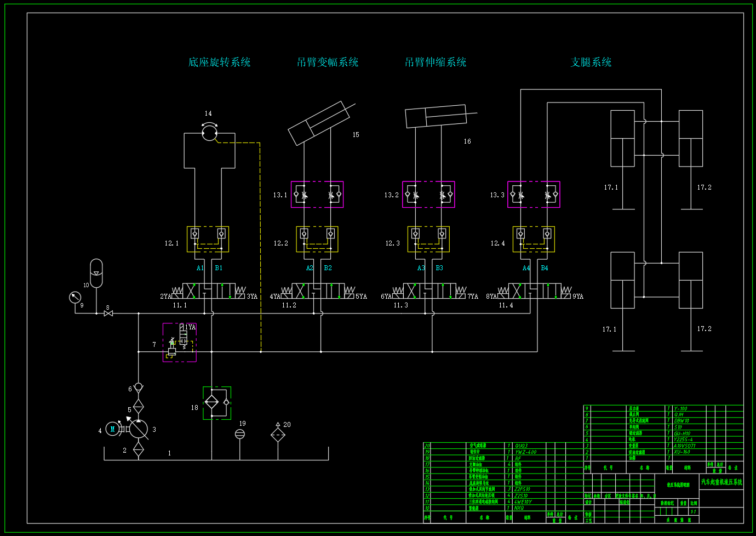Select the 支腿系统 heading text
The image size is (756, 536).
pos(591,62)
